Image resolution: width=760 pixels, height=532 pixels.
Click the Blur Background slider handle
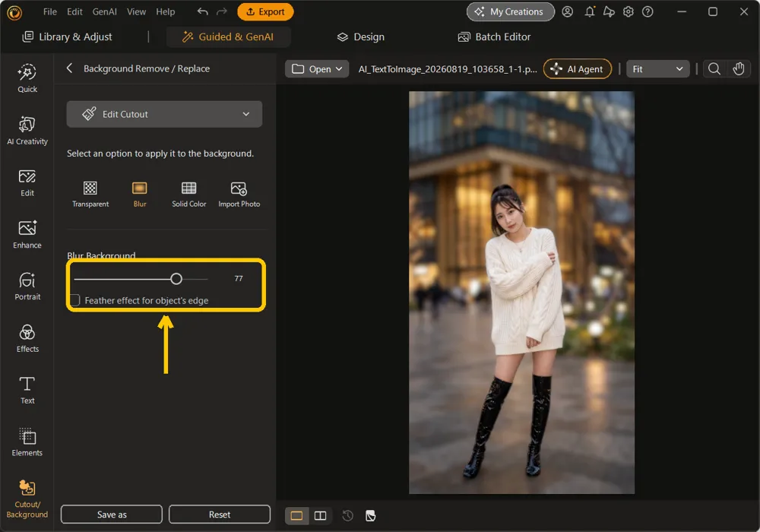[176, 279]
